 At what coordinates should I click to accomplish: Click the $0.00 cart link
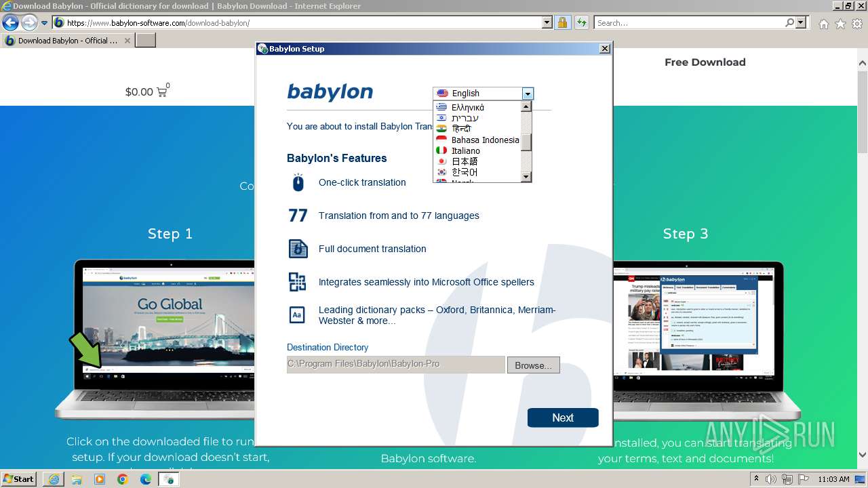(x=147, y=91)
